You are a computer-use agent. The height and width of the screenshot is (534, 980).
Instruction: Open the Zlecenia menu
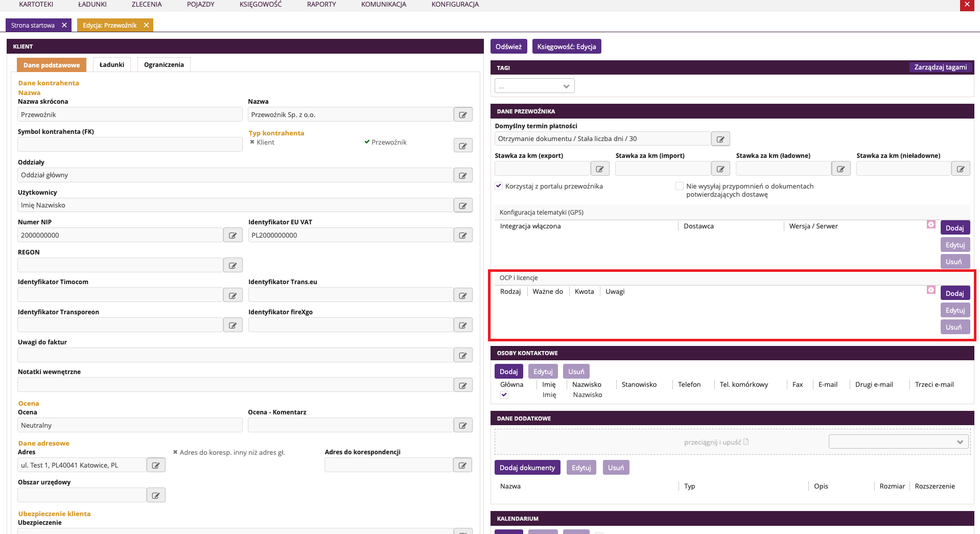[147, 4]
